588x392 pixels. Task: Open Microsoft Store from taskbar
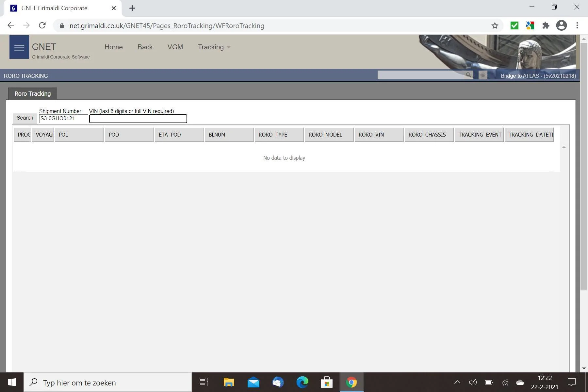coord(327,382)
